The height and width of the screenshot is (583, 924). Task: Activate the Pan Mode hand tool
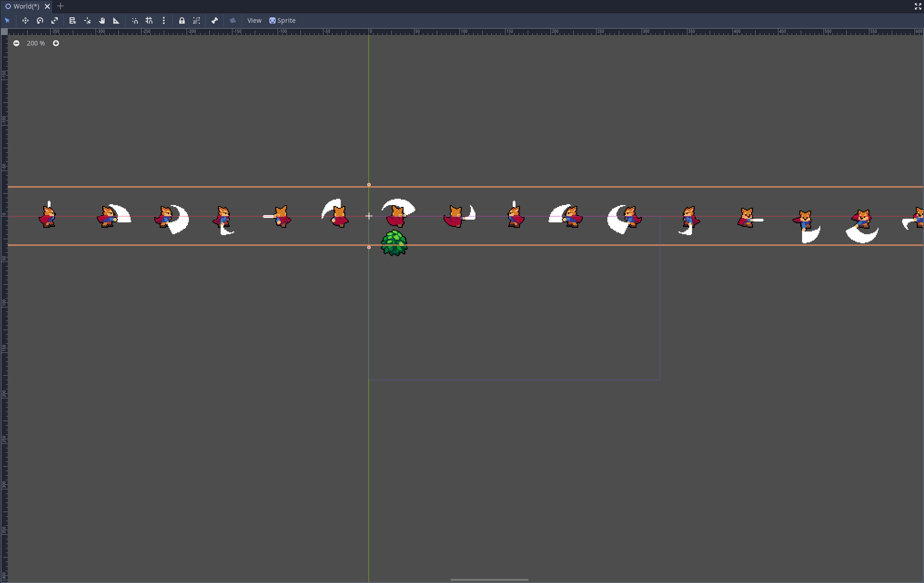click(102, 20)
